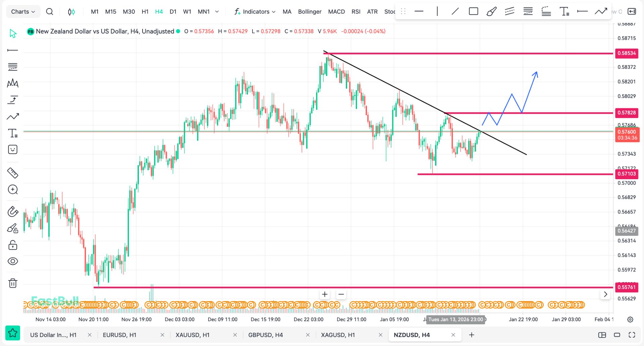Open the Charts dropdown menu
The image size is (644, 346).
(x=23, y=12)
